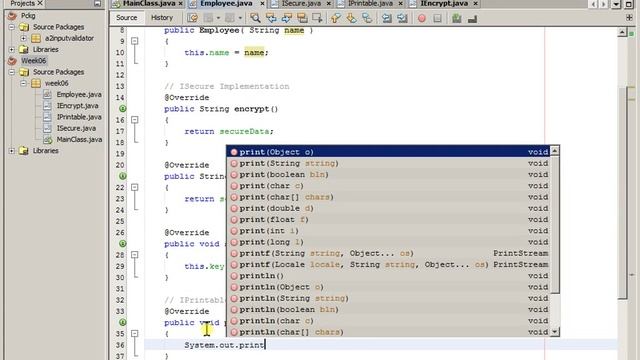Choose printf(String string, Object... os) completion

click(388, 253)
